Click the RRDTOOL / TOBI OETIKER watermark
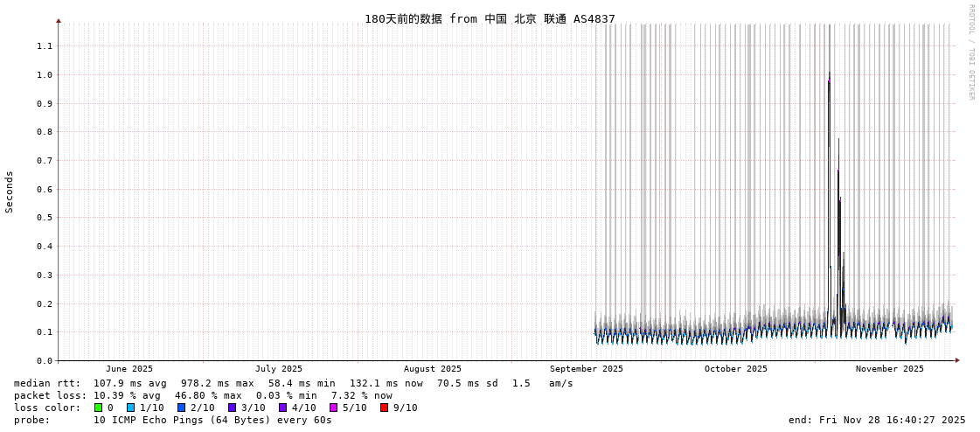Image resolution: width=980 pixels, height=432 pixels. coord(970,52)
